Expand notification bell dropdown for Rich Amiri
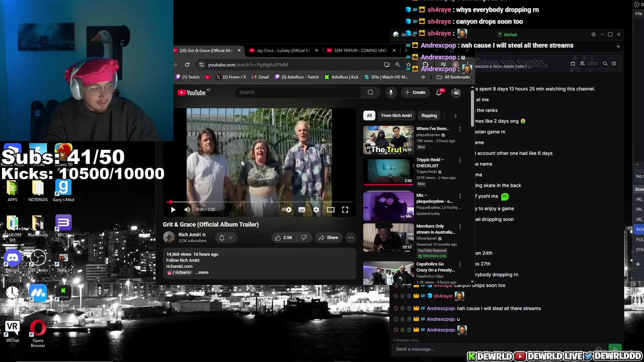This screenshot has width=644, height=362. 225,238
